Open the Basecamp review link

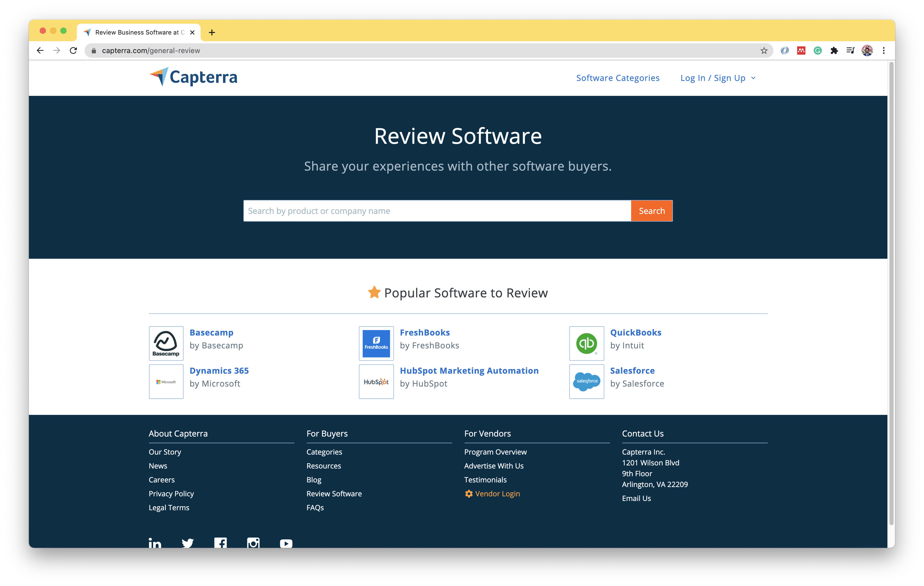pos(211,332)
